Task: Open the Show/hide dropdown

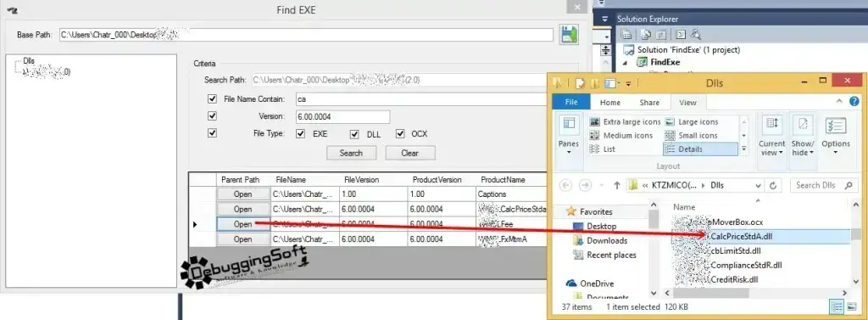Action: pos(804,135)
